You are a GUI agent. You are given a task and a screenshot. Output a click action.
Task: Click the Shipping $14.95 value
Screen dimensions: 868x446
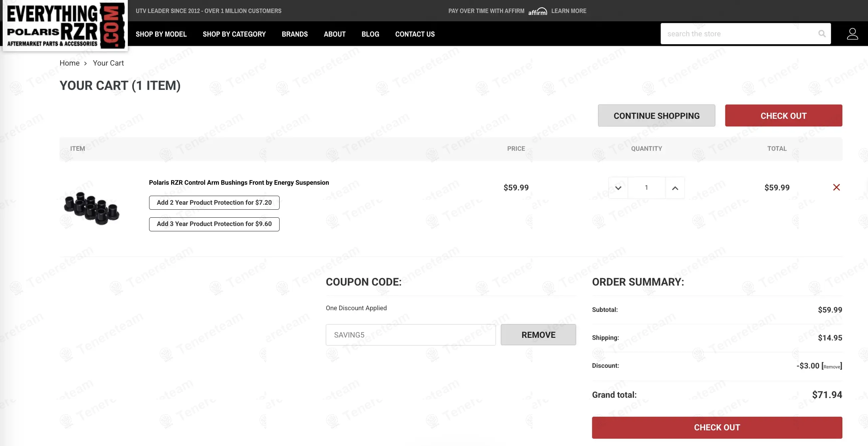[830, 338]
